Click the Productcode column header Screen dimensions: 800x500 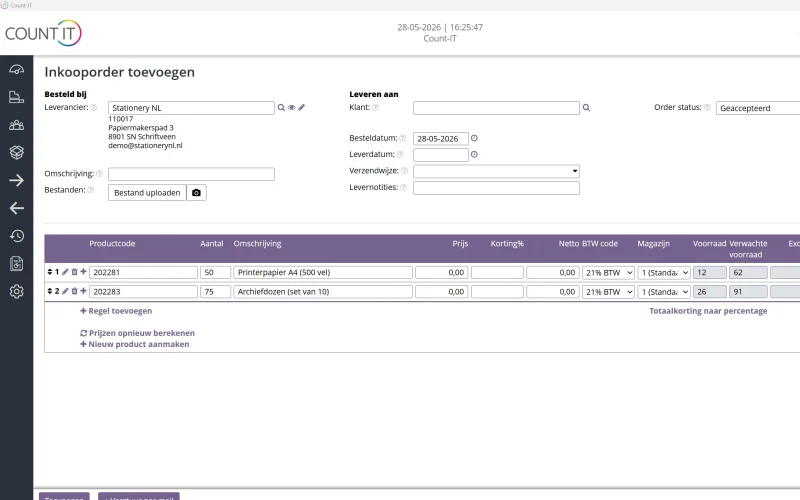point(112,244)
